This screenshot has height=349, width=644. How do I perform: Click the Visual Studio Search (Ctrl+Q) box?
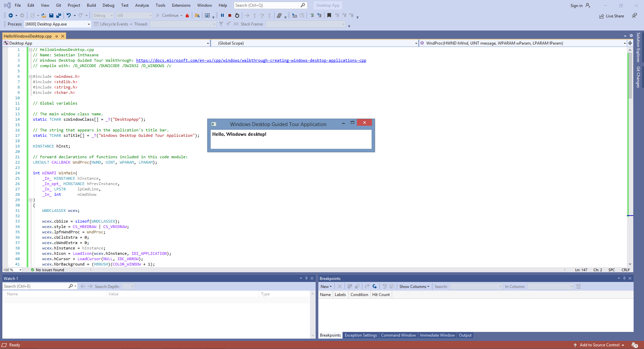point(270,5)
